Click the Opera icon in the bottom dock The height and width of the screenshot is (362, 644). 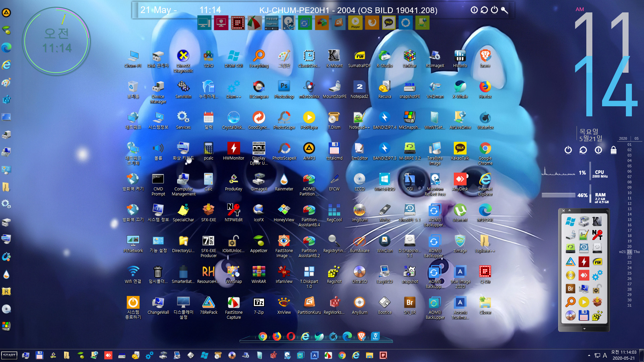[x=291, y=336]
